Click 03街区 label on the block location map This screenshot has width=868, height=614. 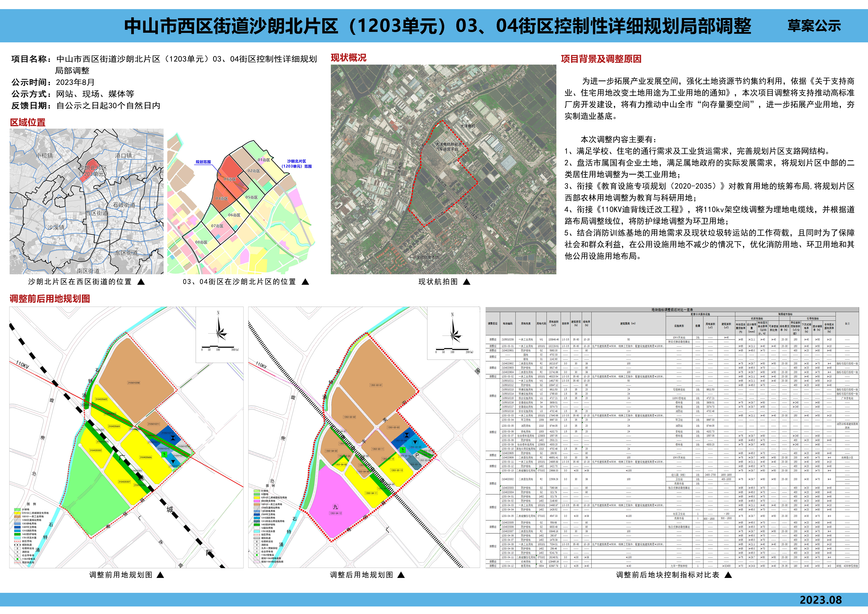230,179
